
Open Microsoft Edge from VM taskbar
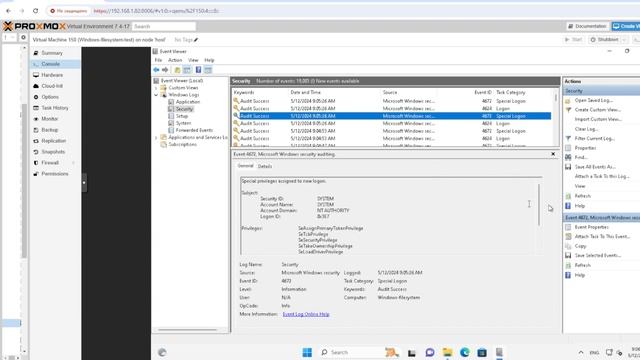(x=464, y=352)
